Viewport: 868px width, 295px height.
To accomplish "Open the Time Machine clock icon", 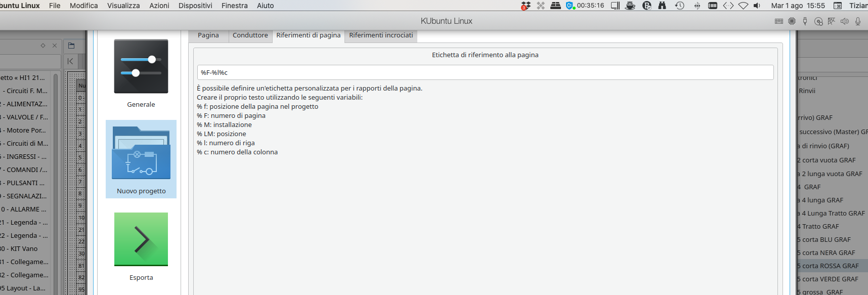I will pyautogui.click(x=680, y=6).
